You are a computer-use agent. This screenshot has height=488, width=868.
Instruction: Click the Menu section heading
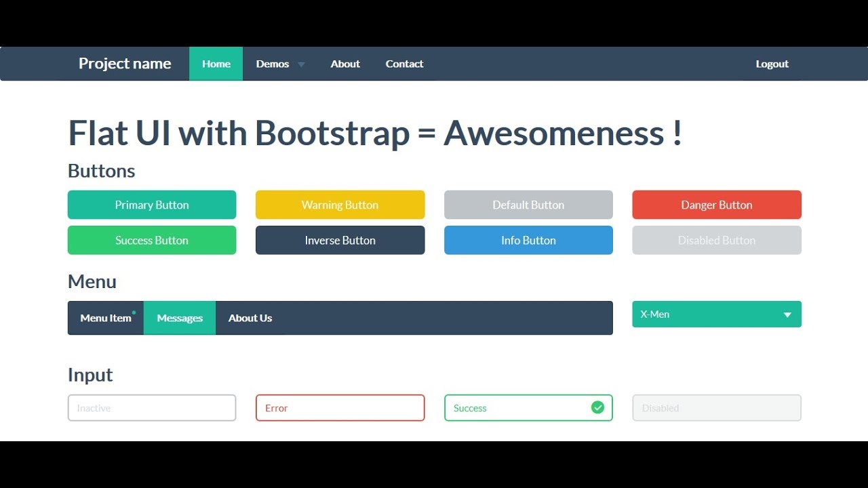(92, 281)
